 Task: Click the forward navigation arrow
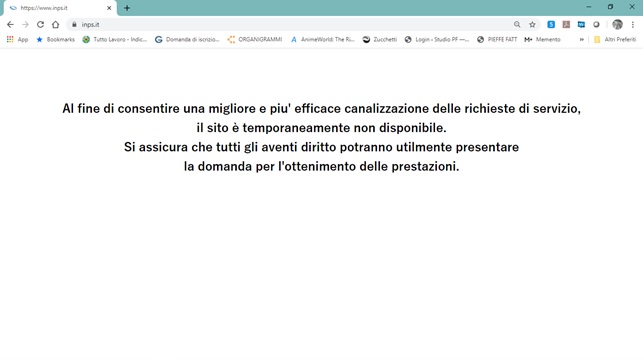(x=25, y=25)
